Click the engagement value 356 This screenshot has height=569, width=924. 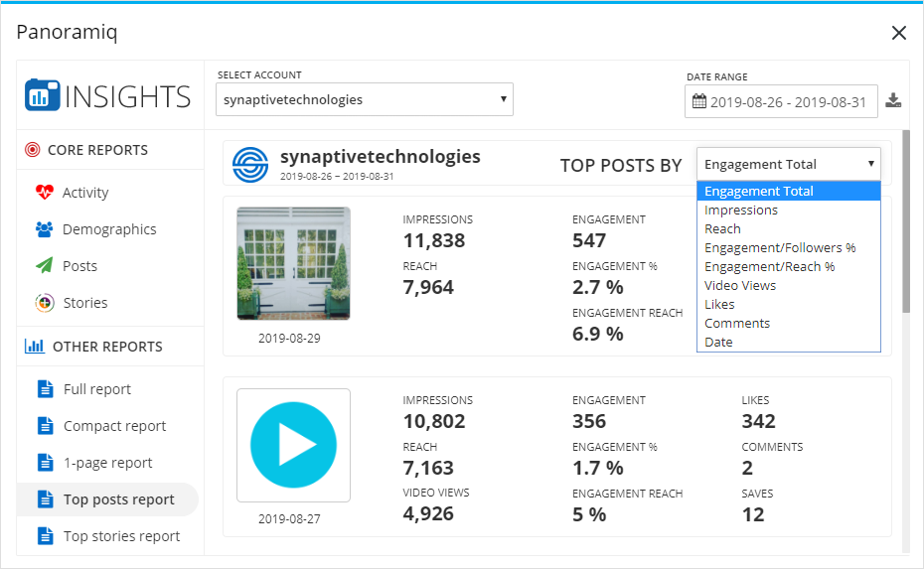coord(589,421)
